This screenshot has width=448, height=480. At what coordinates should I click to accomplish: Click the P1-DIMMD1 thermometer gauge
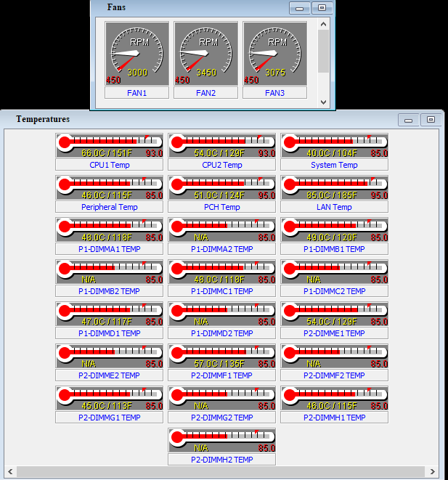pyautogui.click(x=109, y=314)
